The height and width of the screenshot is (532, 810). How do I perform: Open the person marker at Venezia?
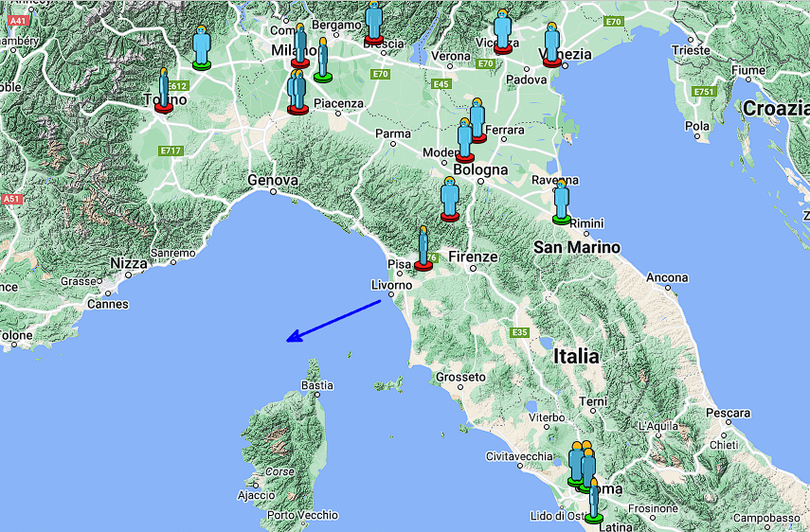(551, 44)
